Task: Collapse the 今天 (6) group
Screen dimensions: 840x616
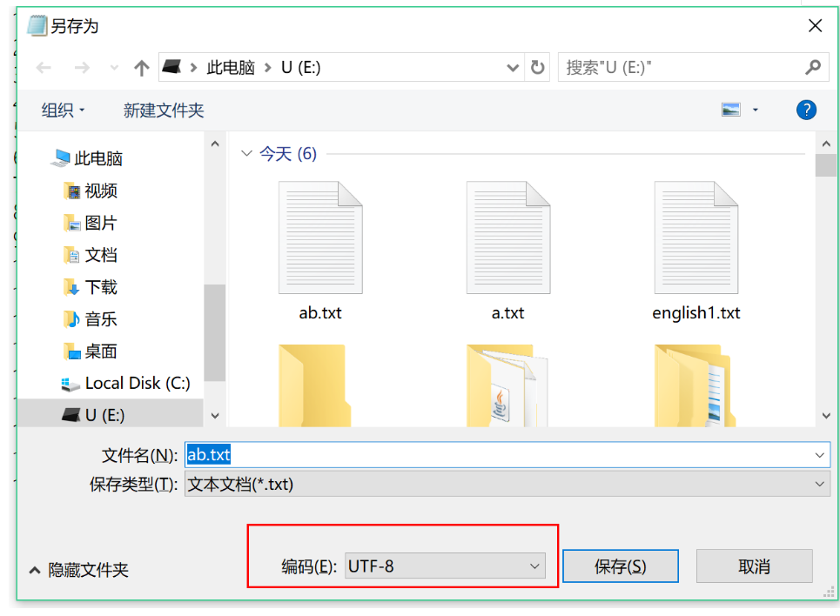Action: click(x=248, y=153)
